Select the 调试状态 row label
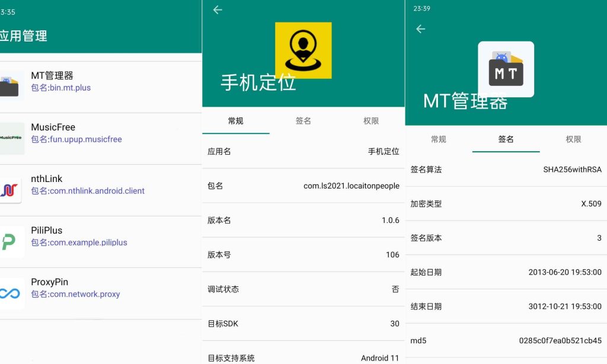The width and height of the screenshot is (607, 364). tap(223, 289)
